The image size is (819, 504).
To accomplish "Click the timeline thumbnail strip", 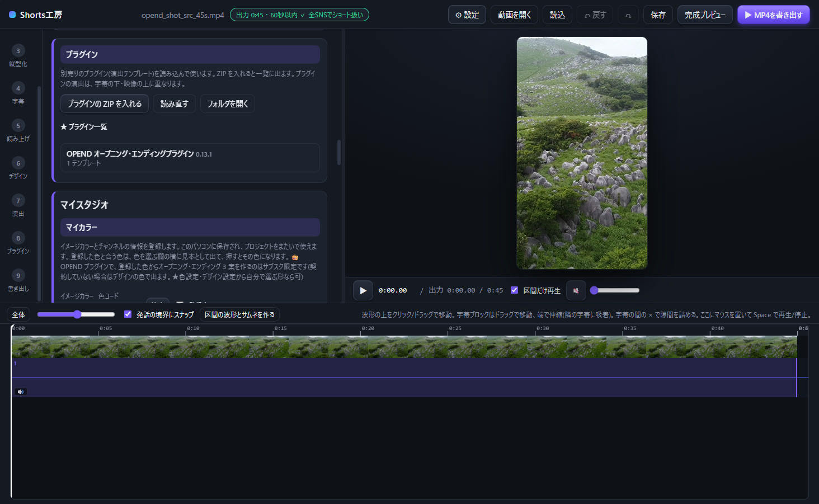I will (x=404, y=347).
